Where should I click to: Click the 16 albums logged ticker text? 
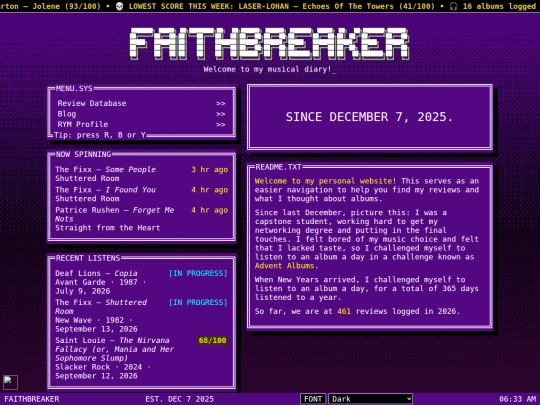[499, 6]
